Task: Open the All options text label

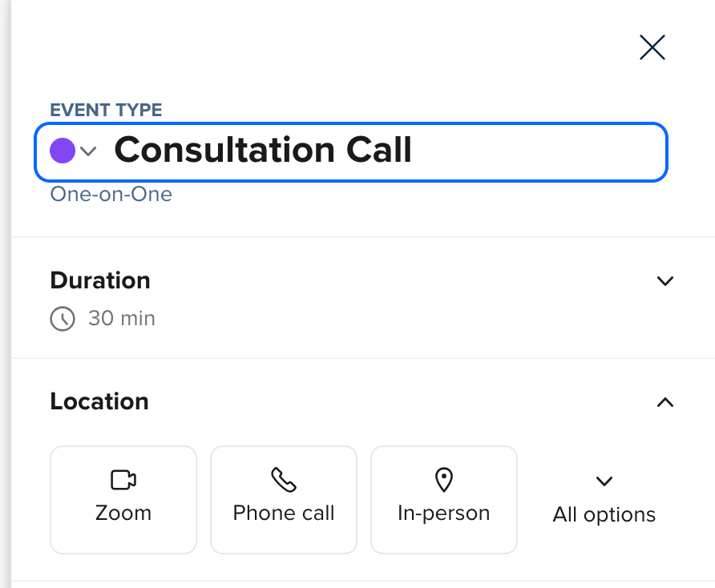Action: (604, 514)
